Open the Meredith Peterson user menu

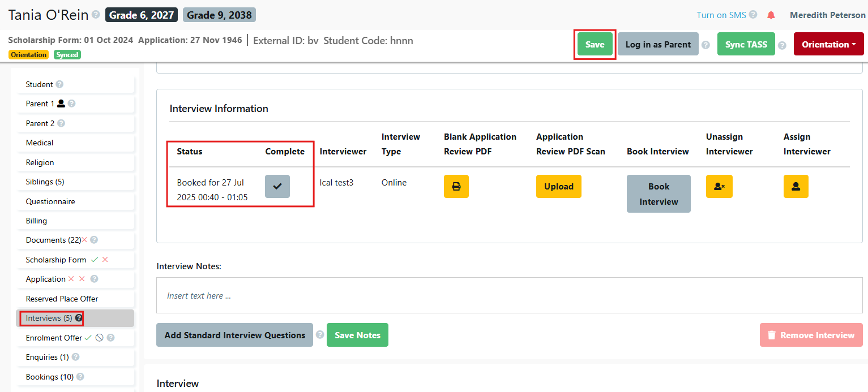[x=827, y=15]
